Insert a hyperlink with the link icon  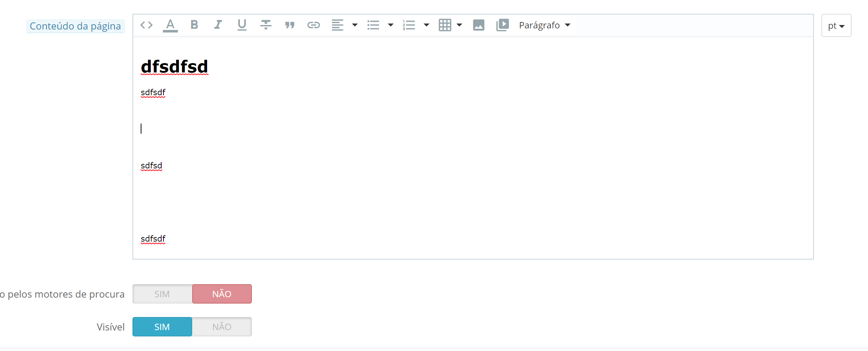tap(313, 25)
